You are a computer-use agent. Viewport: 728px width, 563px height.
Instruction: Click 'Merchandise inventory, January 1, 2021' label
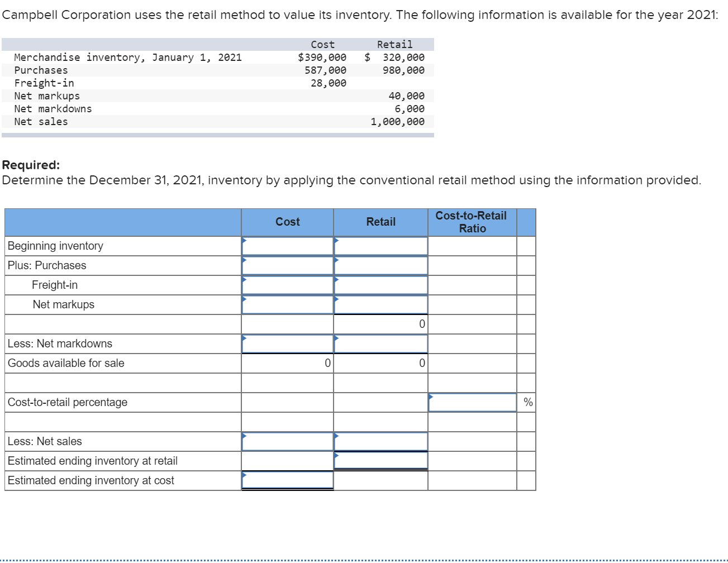tap(128, 57)
